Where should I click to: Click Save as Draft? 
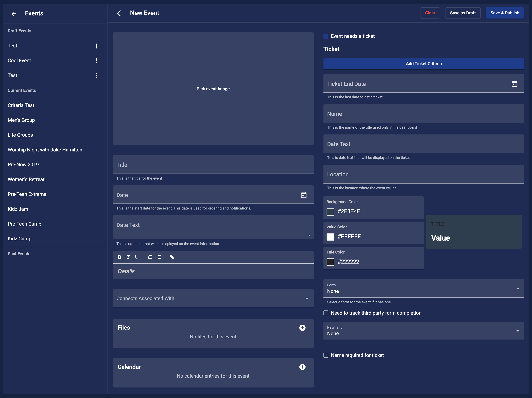463,13
